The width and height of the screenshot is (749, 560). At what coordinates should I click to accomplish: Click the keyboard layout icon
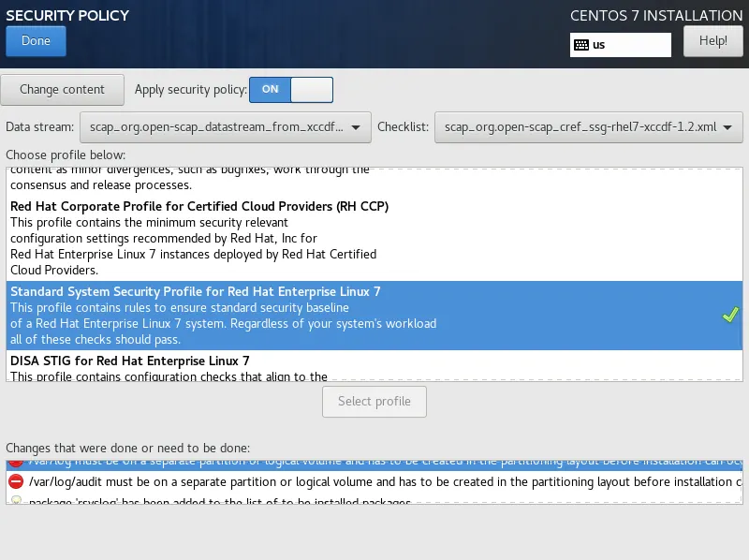(581, 45)
